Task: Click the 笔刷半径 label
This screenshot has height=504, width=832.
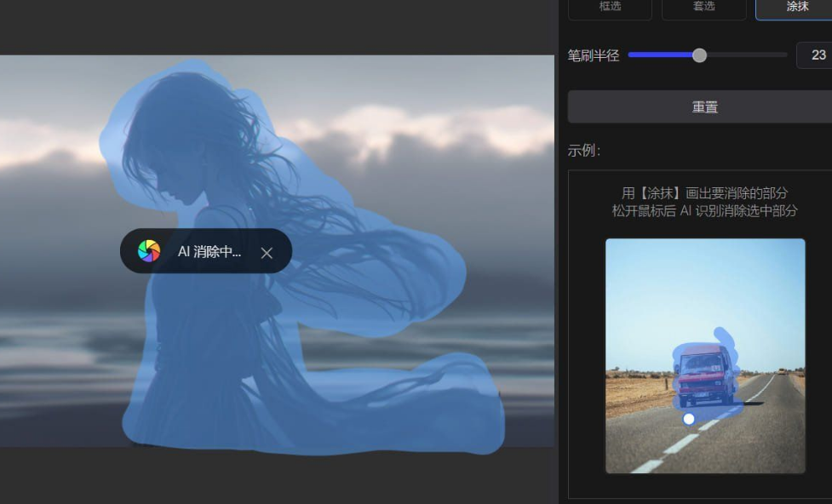Action: point(593,55)
